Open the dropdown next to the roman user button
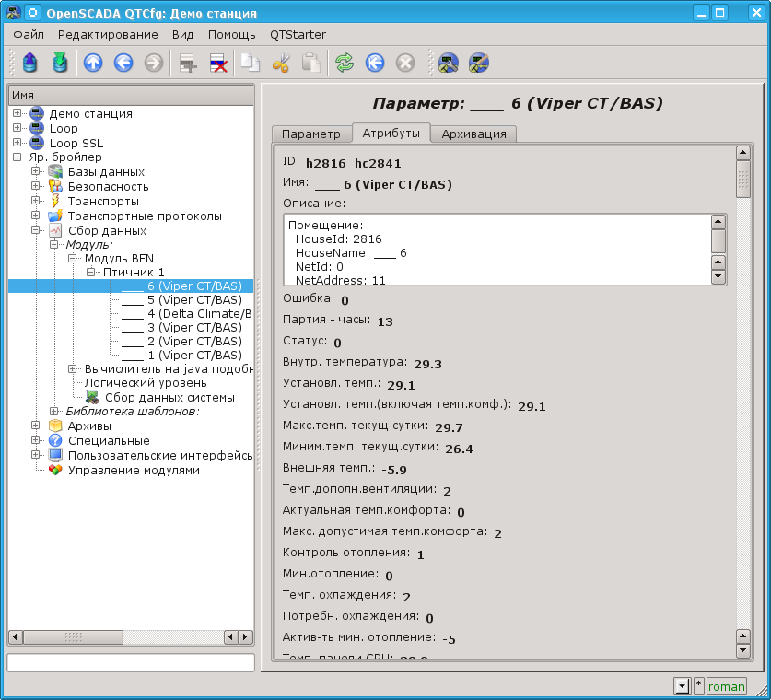771x700 pixels. pyautogui.click(x=682, y=686)
